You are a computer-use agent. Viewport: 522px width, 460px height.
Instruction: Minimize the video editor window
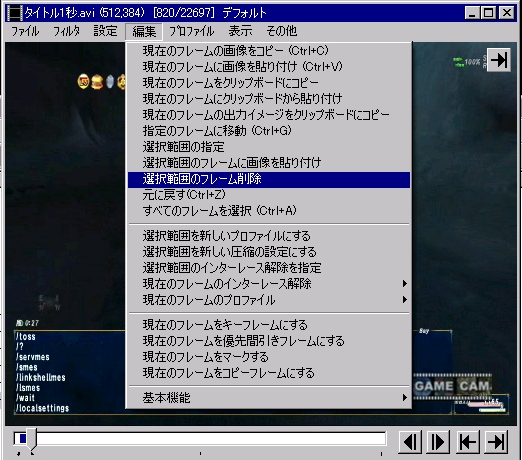tap(472, 13)
